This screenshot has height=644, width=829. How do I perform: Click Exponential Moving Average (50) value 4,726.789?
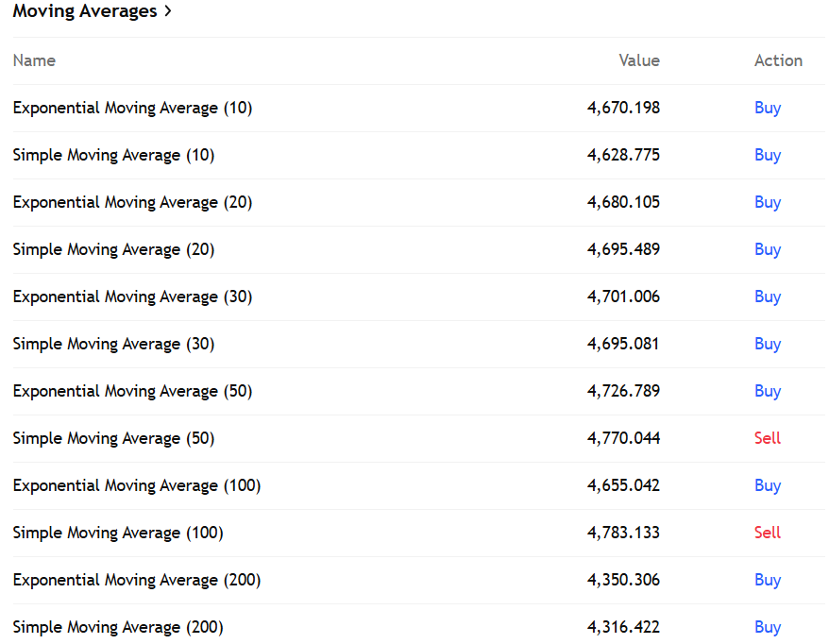(623, 391)
